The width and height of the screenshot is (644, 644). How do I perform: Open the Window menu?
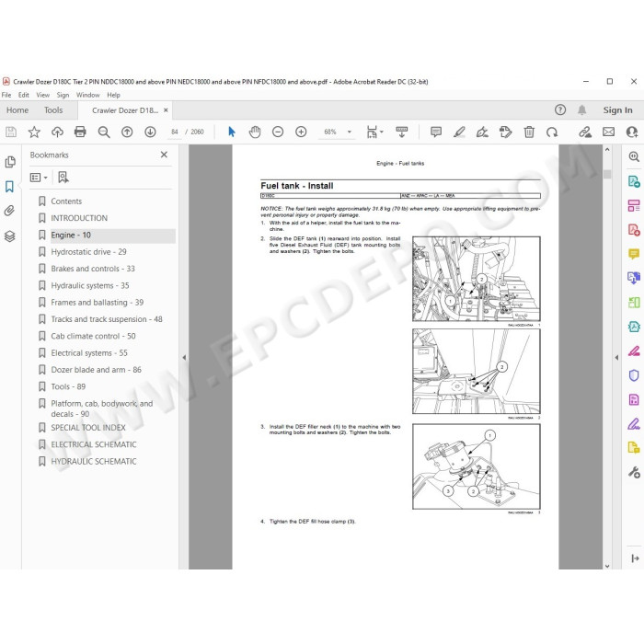(x=88, y=95)
